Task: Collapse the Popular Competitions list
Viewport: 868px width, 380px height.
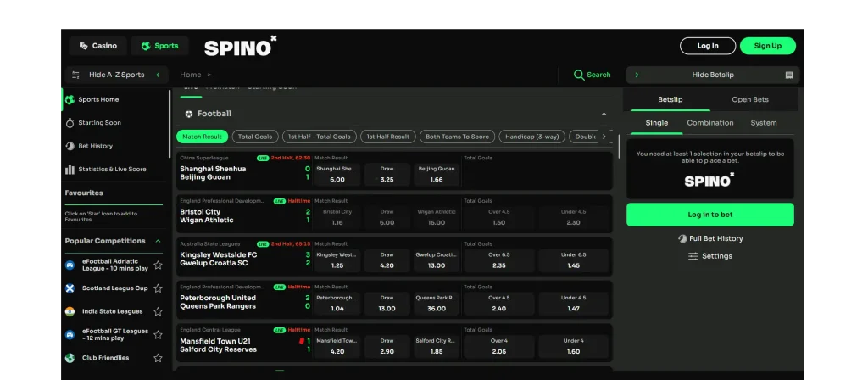Action: click(x=158, y=241)
